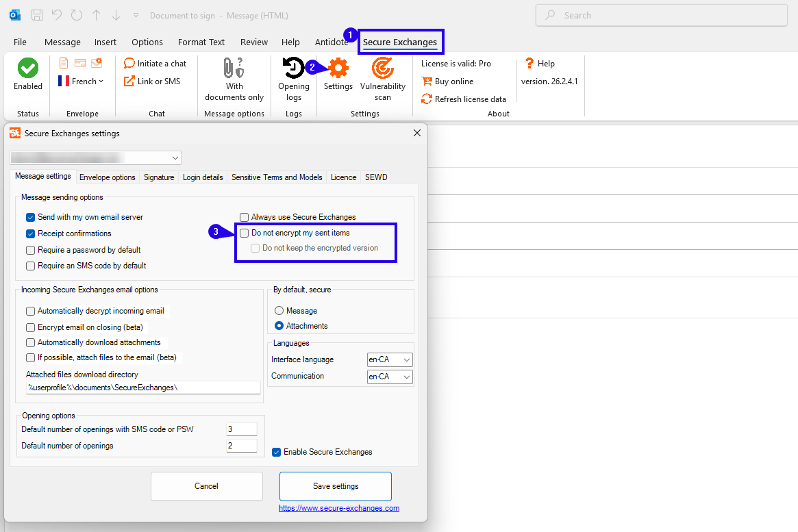798x532 pixels.
Task: Open the French envelope language dropdown
Action: click(81, 81)
